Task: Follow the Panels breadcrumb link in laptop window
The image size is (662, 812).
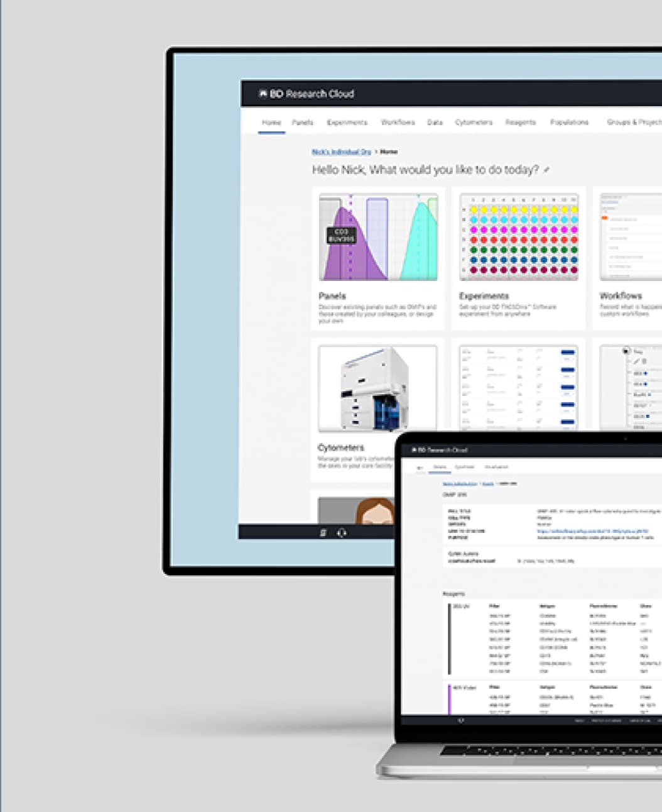Action: click(488, 483)
